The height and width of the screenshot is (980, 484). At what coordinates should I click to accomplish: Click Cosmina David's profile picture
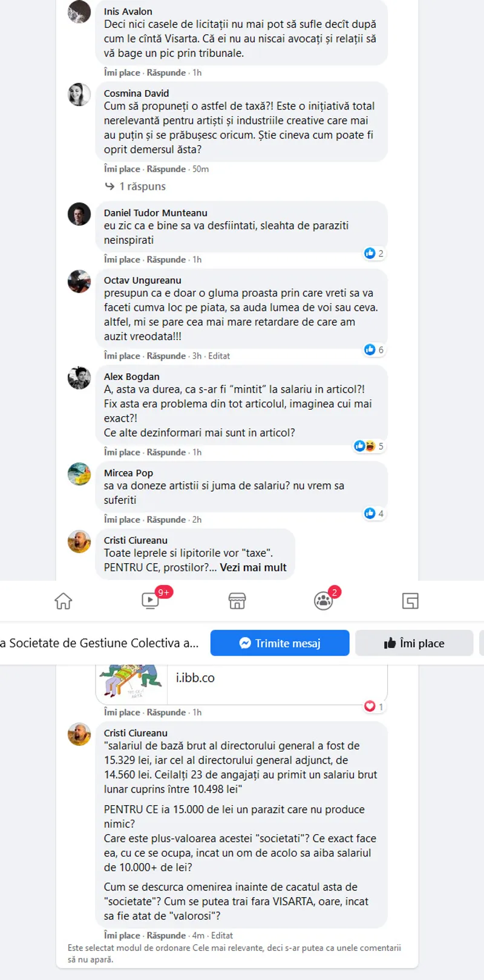point(79,95)
